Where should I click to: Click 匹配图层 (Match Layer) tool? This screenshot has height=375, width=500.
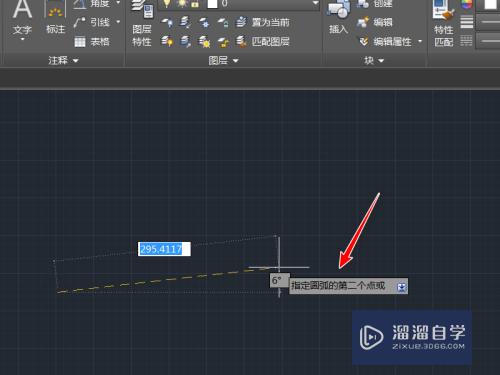[x=263, y=42]
